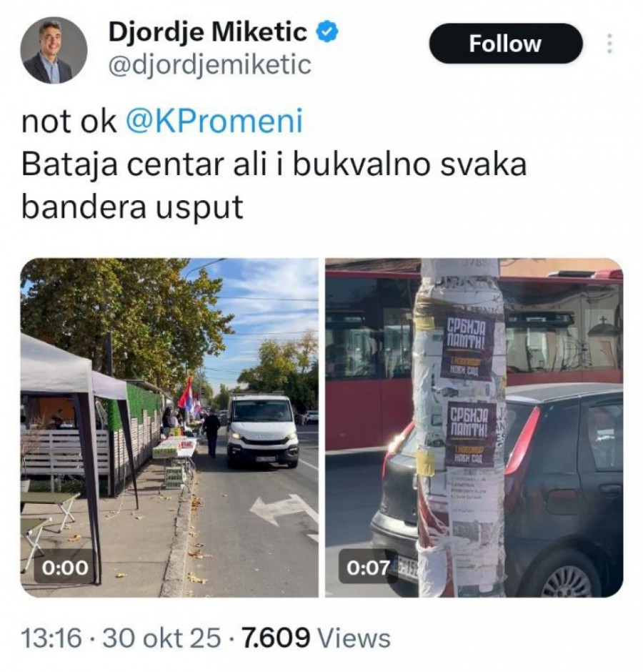
Task: Open the 13:16 post timestamp
Action: point(51,638)
